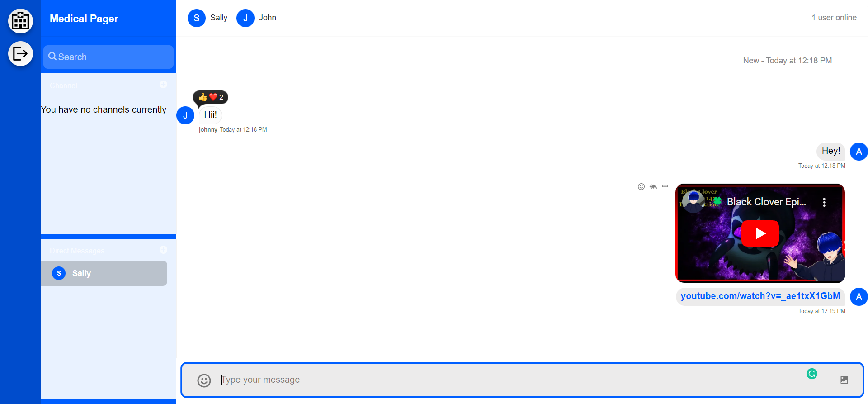Viewport: 868px width, 404px height.
Task: Open the hospital building icon
Action: (20, 21)
